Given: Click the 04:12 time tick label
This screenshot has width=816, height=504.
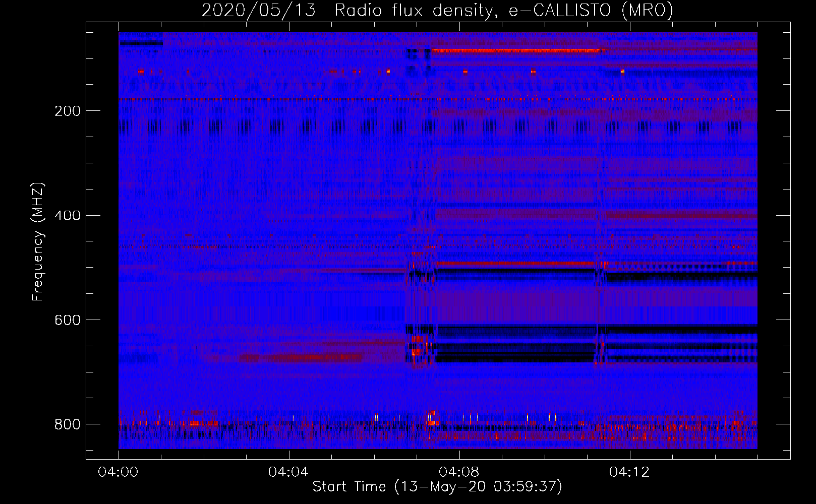Looking at the screenshot, I should (x=629, y=472).
